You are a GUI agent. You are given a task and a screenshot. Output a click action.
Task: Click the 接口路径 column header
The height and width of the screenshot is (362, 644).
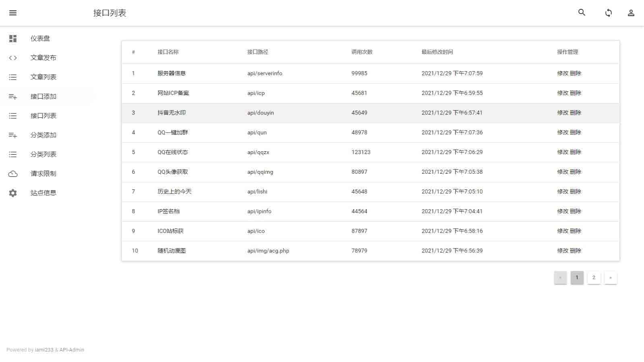point(258,52)
